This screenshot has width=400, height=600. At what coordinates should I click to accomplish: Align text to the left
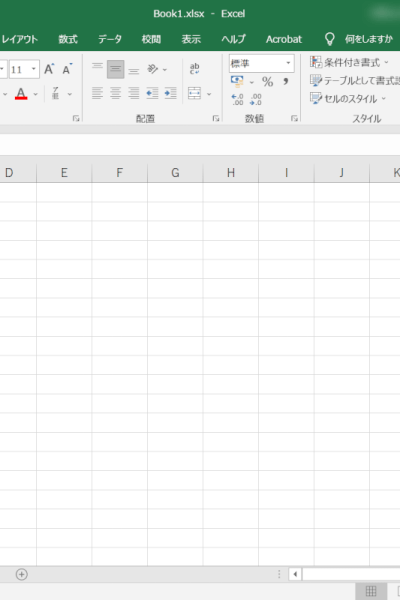tap(97, 93)
